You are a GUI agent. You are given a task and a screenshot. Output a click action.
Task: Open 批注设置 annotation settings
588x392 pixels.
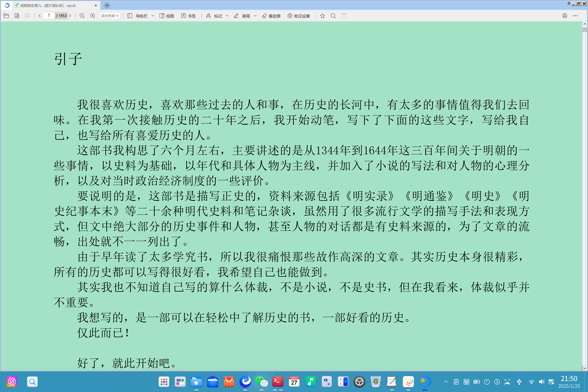pos(299,16)
